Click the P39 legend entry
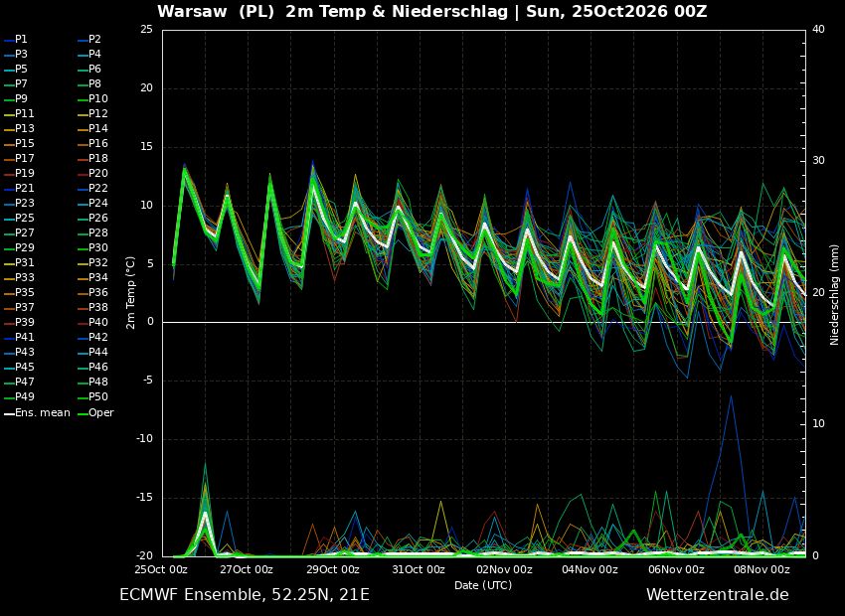The image size is (845, 616). pos(20,323)
